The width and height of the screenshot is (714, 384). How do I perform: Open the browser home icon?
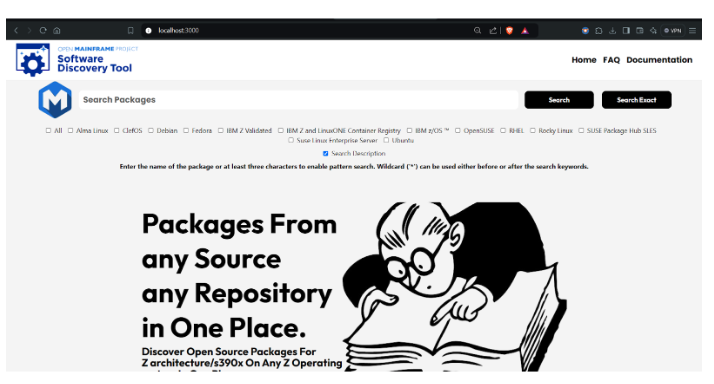tap(57, 31)
